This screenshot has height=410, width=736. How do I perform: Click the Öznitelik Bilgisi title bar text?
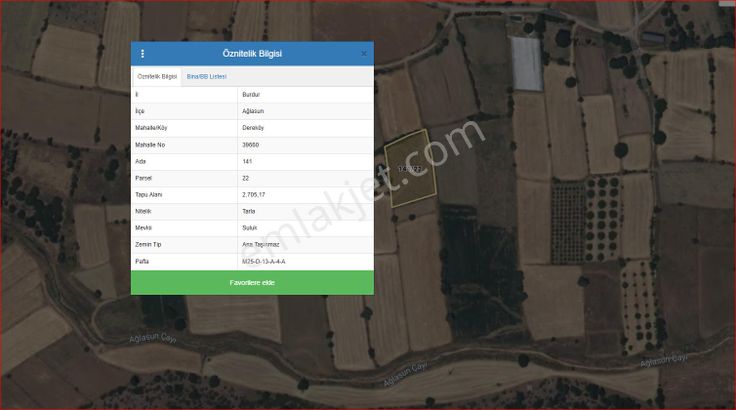point(252,54)
